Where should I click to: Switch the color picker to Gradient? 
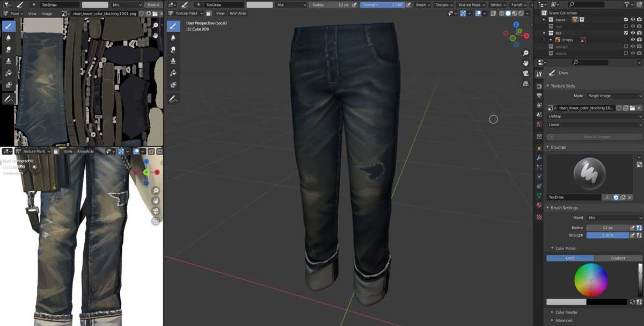click(618, 258)
